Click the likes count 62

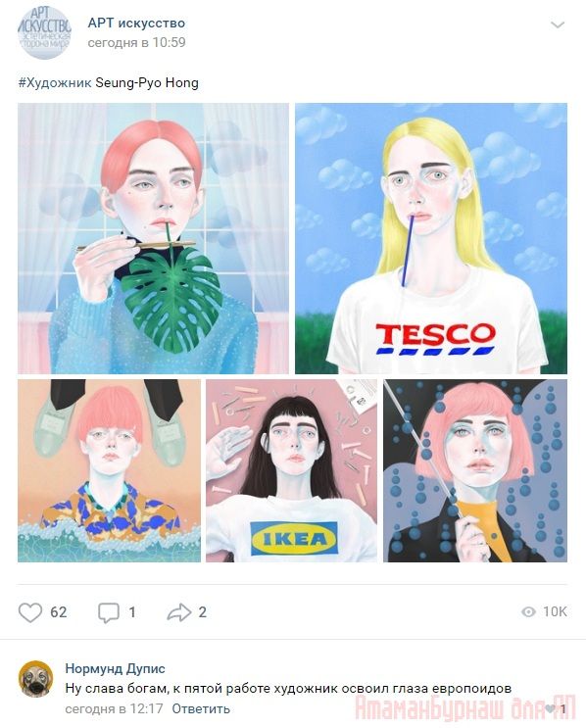[x=59, y=612]
